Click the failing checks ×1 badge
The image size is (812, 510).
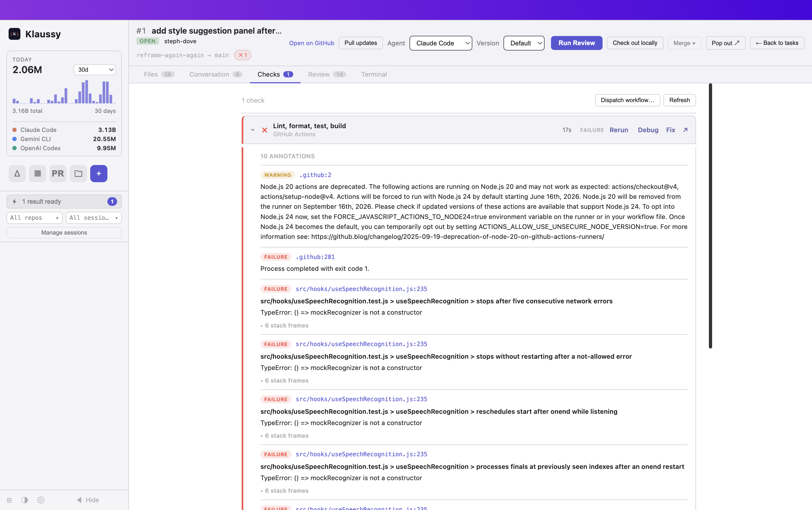(243, 55)
